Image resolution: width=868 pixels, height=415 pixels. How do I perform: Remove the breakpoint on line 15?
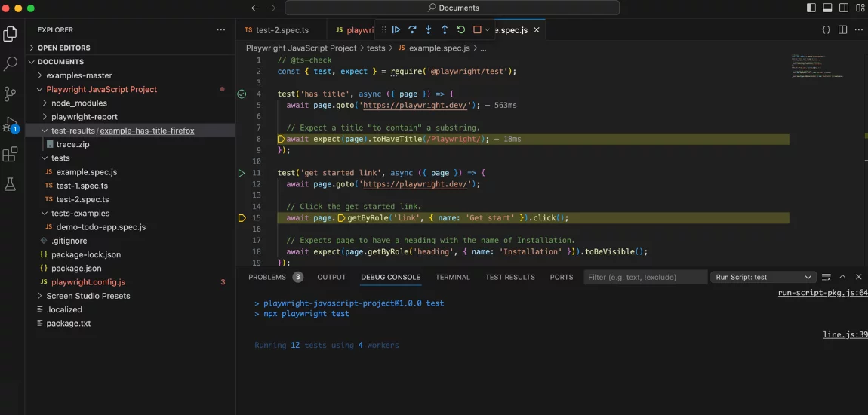(242, 218)
